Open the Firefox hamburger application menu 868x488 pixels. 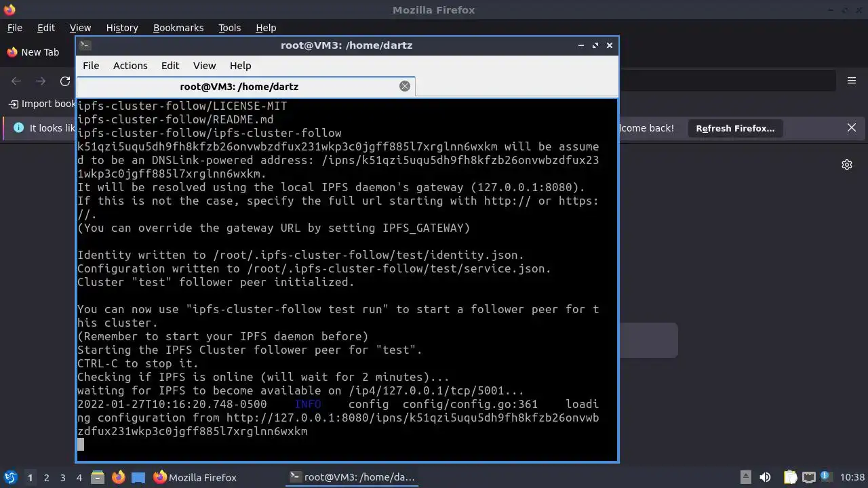click(x=852, y=81)
